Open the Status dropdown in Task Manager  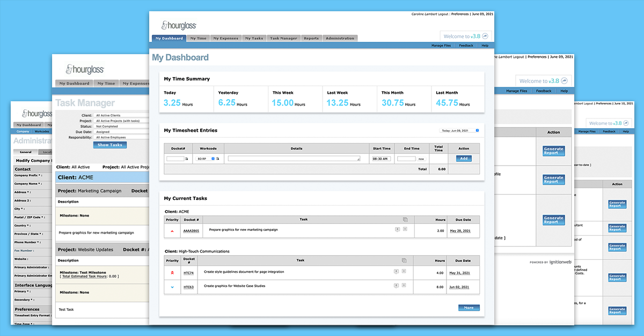pos(122,126)
